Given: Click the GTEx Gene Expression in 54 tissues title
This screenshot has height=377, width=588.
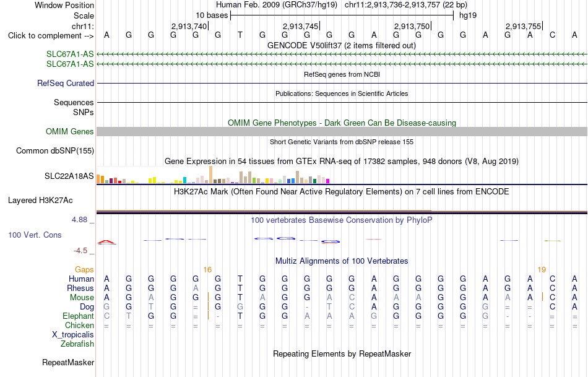Looking at the screenshot, I should 342,162.
